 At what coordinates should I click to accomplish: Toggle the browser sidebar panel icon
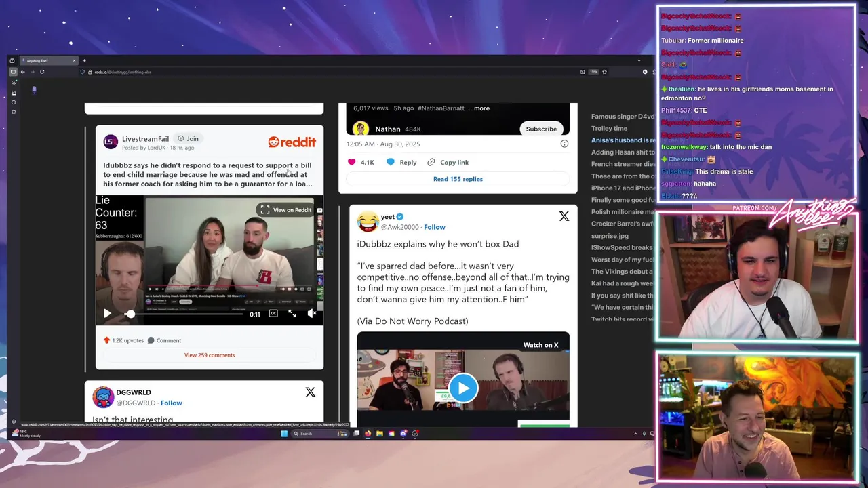pyautogui.click(x=13, y=72)
